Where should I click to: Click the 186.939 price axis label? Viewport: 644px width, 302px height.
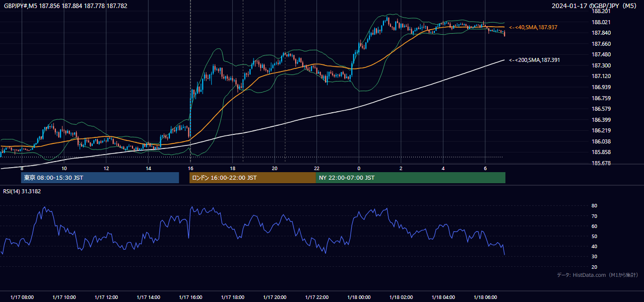(x=601, y=87)
